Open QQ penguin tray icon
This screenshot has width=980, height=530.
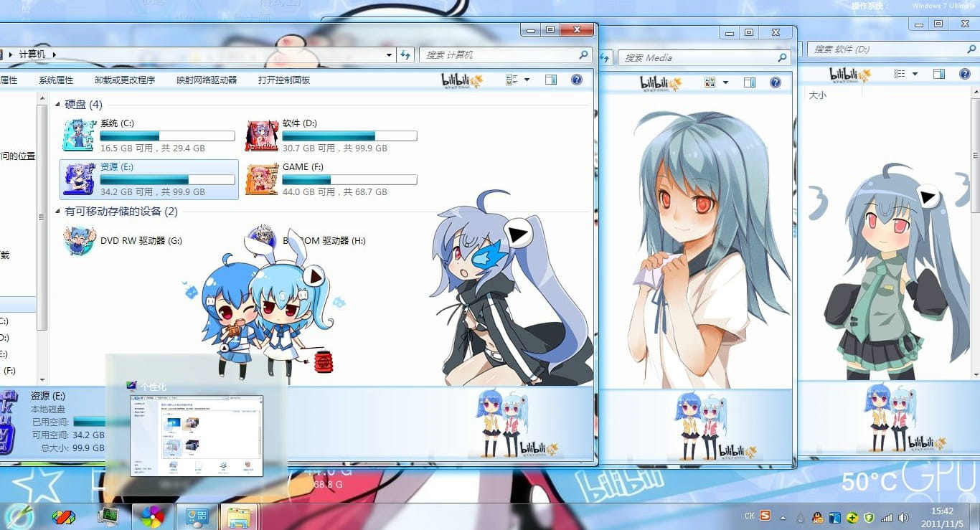click(817, 517)
